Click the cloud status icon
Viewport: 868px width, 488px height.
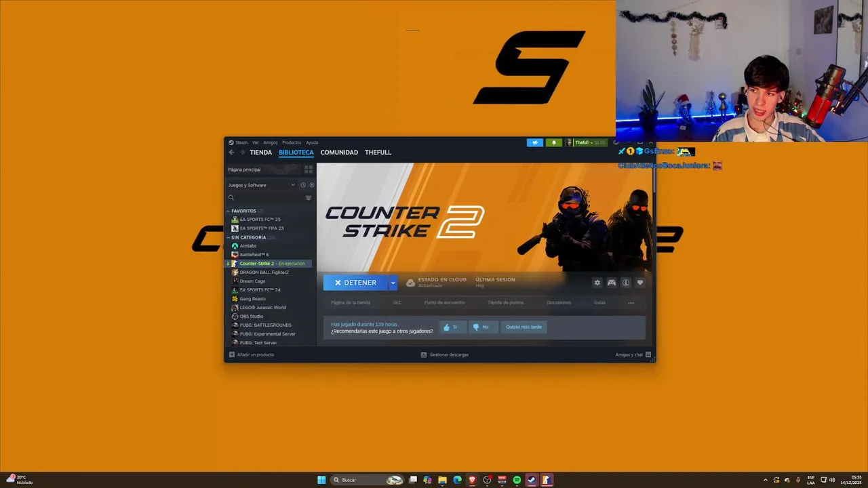pyautogui.click(x=410, y=283)
